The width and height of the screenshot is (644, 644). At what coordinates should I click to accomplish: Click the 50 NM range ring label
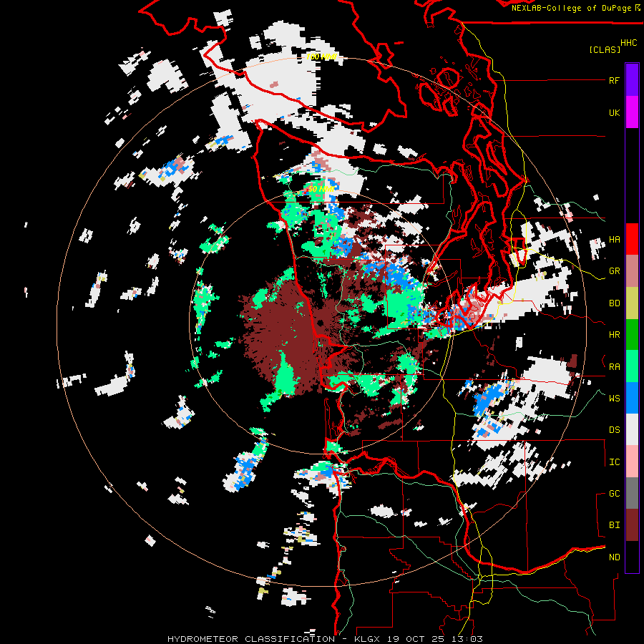pos(321,190)
